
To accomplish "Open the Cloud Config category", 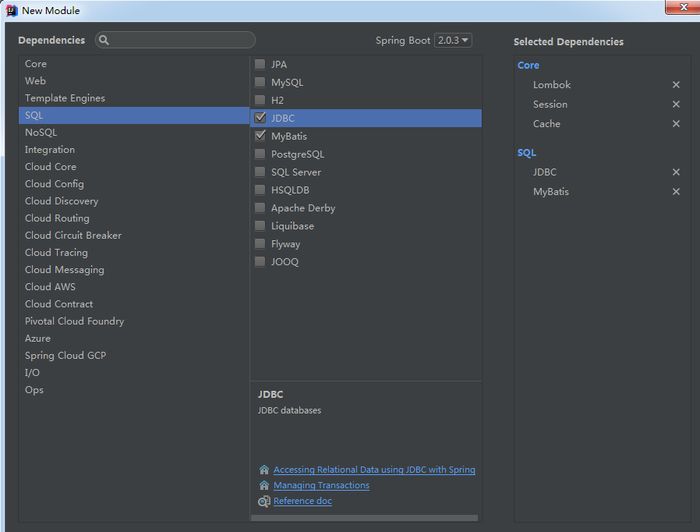I will point(54,184).
